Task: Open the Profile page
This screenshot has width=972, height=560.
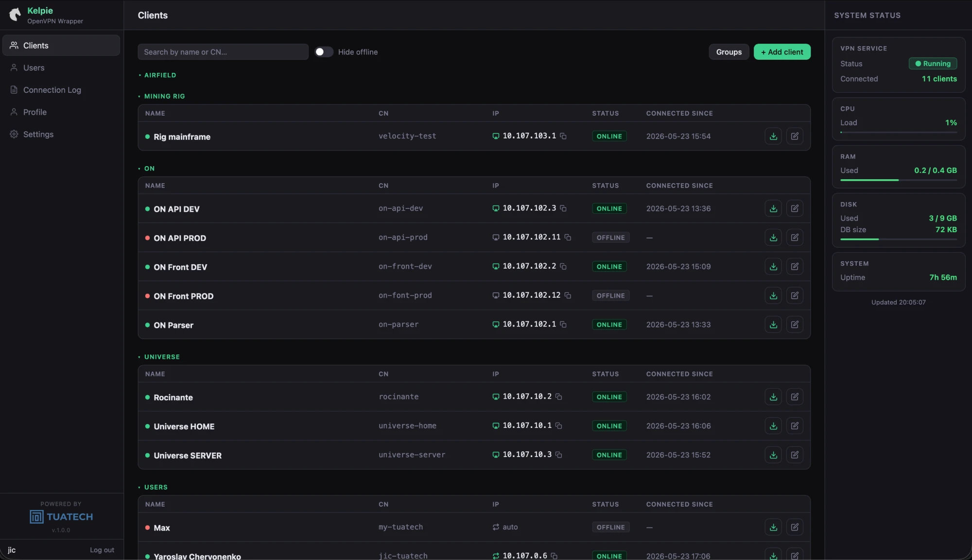Action: click(x=61, y=112)
